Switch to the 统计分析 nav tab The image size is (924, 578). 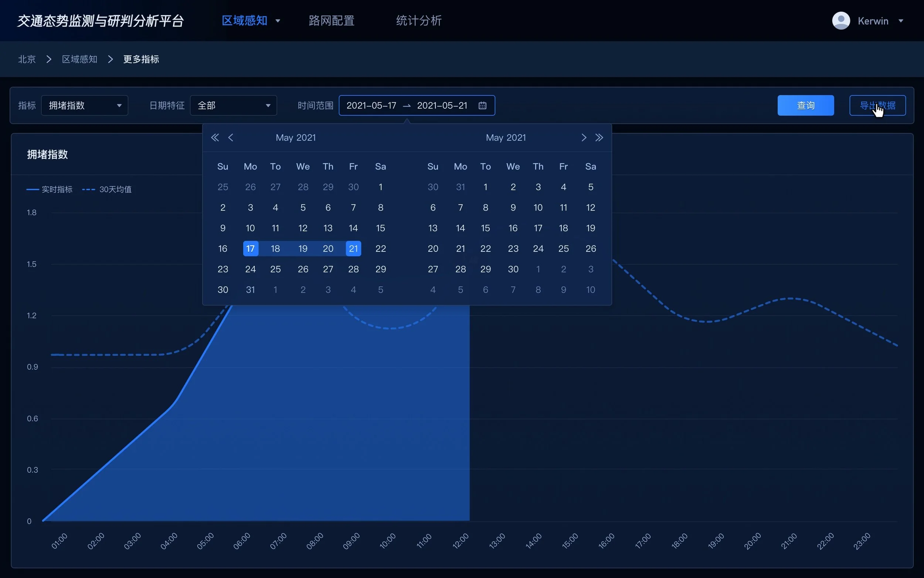point(419,21)
